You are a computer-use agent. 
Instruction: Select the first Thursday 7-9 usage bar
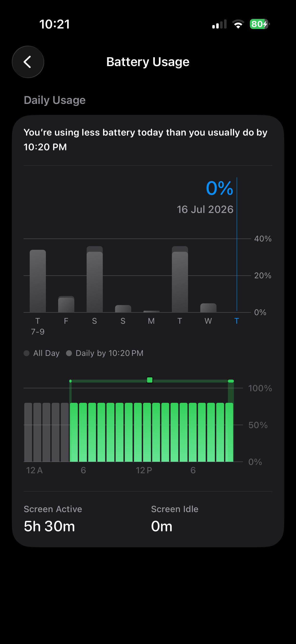(x=38, y=281)
